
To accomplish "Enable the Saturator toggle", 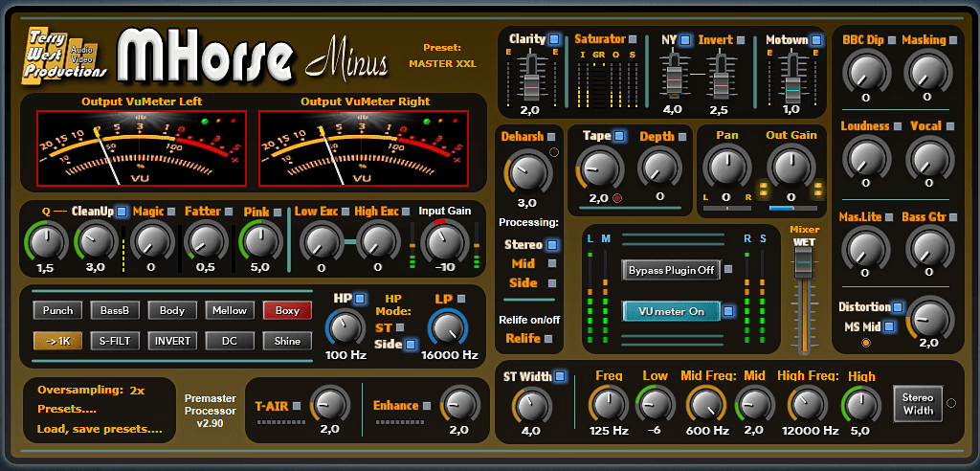I will pos(634,39).
